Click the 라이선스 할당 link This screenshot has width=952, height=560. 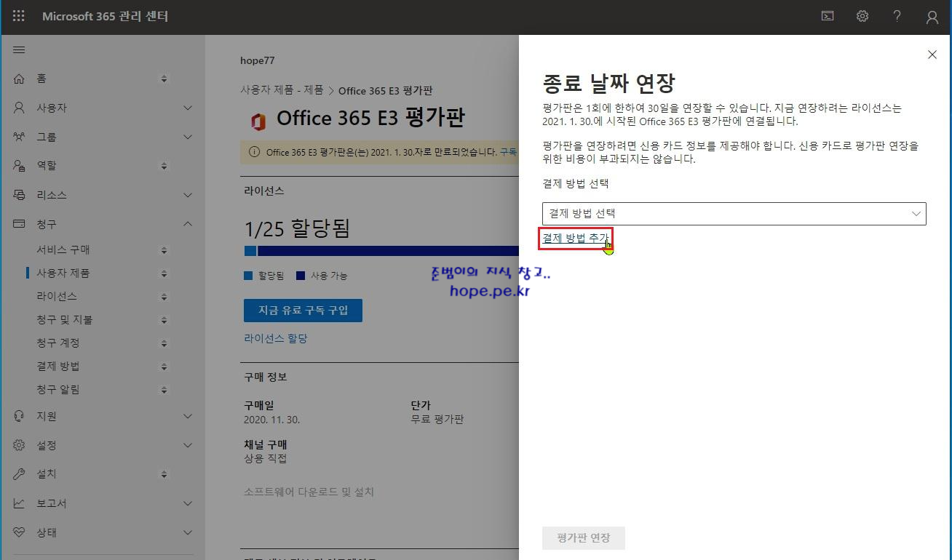(276, 339)
